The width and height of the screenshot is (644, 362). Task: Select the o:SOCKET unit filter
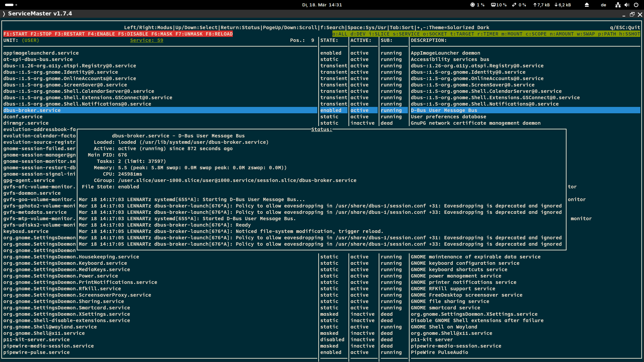(435, 34)
